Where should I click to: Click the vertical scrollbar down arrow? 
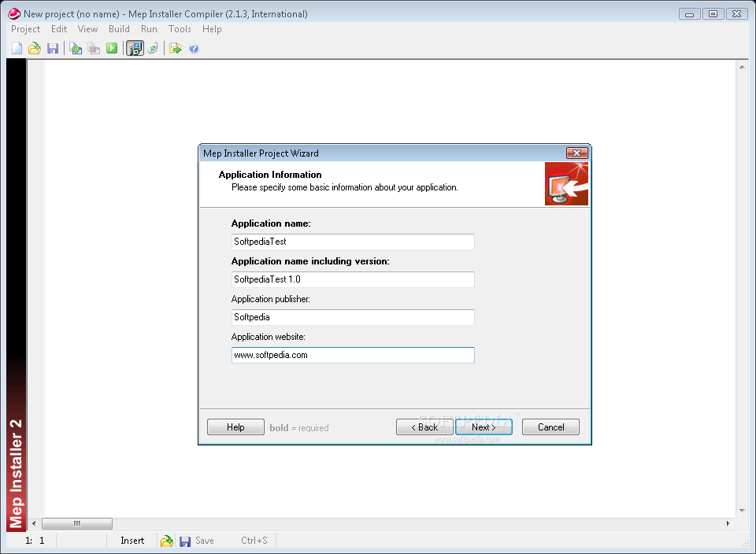pyautogui.click(x=742, y=511)
